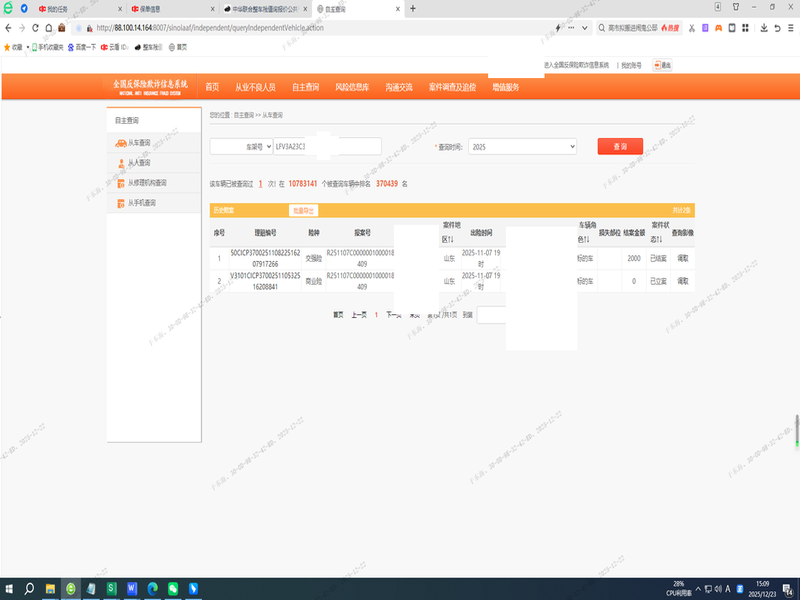Click the 批量导出 export button
Image resolution: width=800 pixels, height=600 pixels.
302,210
